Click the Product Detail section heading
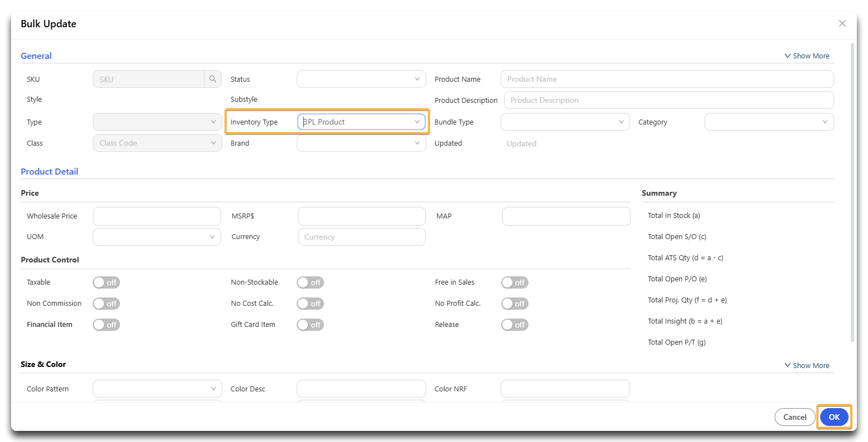The width and height of the screenshot is (868, 442). 49,171
